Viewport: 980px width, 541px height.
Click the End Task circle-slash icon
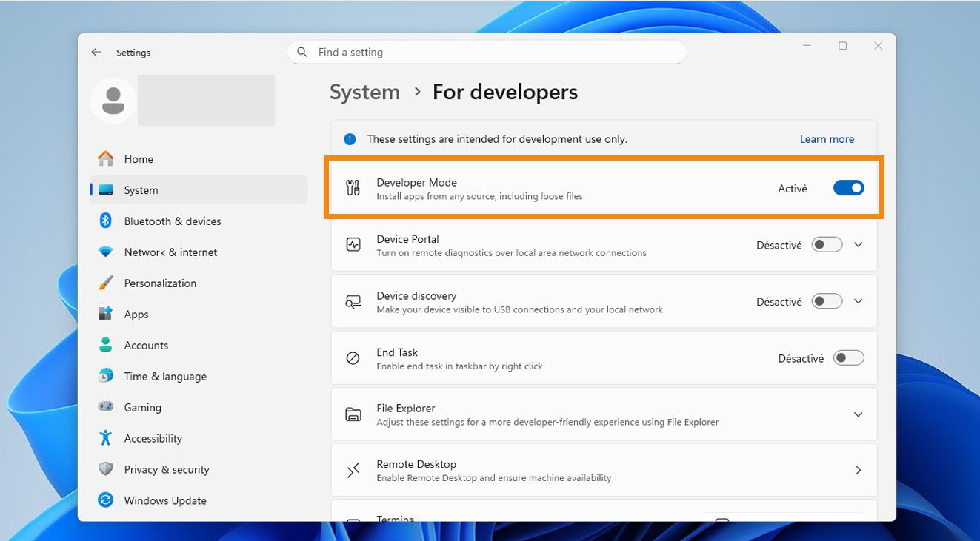[x=353, y=358]
